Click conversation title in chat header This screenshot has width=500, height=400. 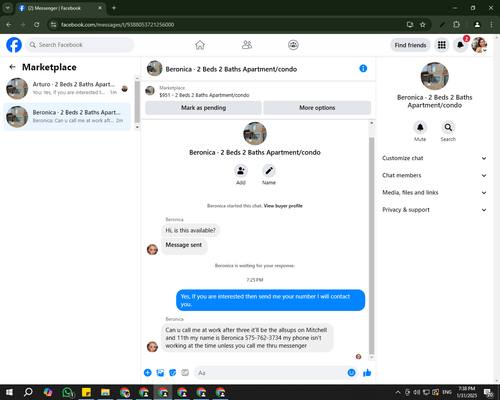pyautogui.click(x=231, y=69)
